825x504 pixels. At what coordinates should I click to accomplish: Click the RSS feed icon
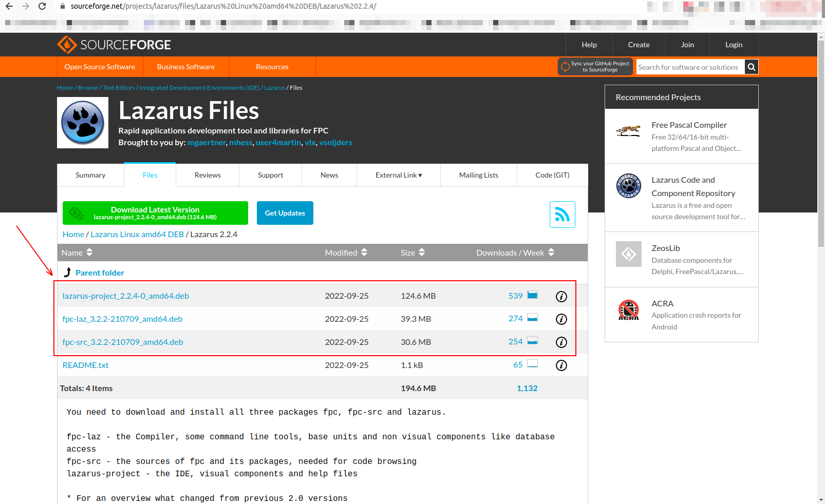[x=562, y=215]
